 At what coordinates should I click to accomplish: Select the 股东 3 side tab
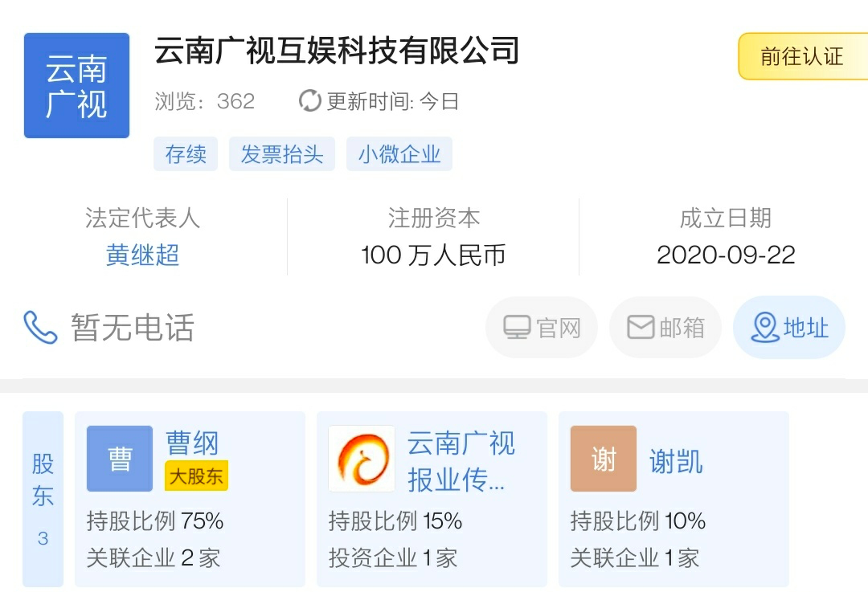[x=43, y=499]
